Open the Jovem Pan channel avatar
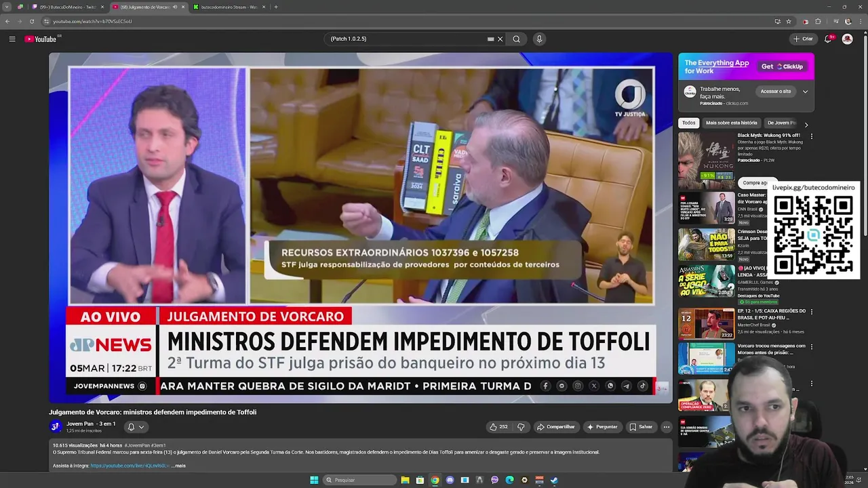The image size is (868, 488). pyautogui.click(x=56, y=426)
